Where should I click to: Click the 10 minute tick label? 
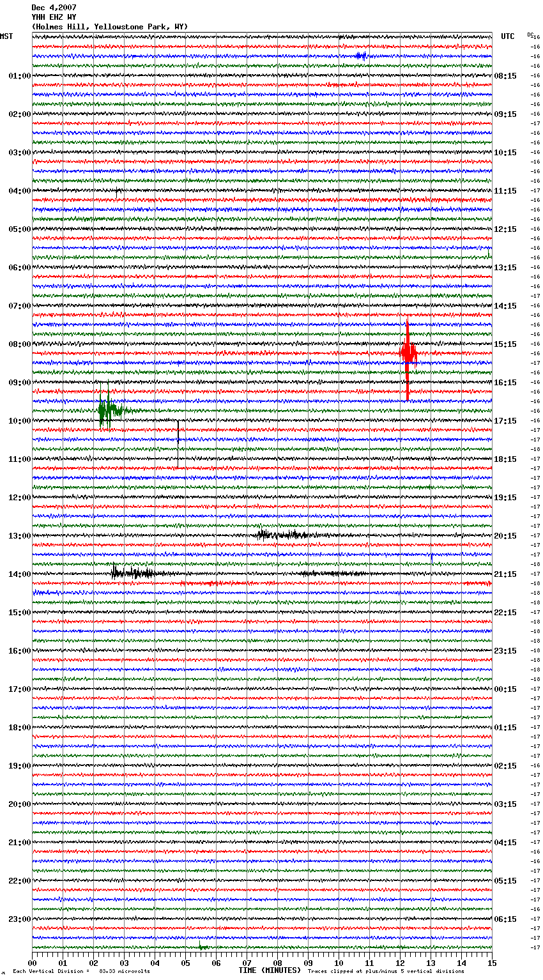point(339,963)
